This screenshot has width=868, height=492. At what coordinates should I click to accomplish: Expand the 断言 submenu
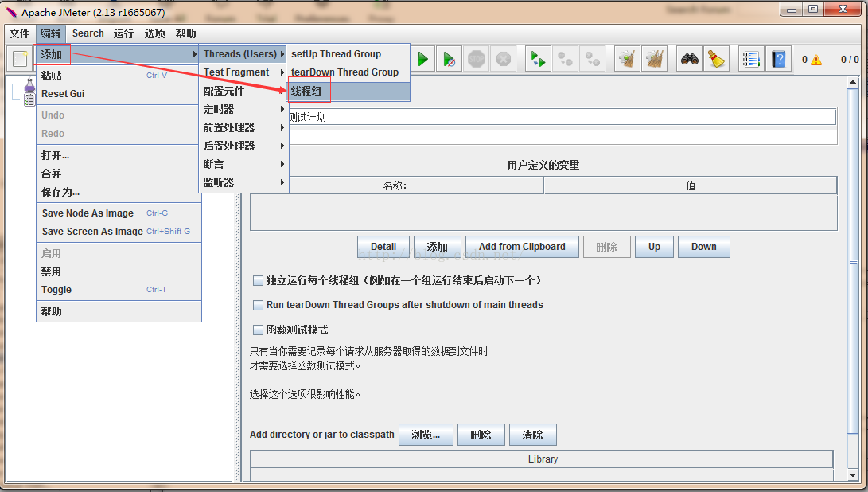(243, 164)
